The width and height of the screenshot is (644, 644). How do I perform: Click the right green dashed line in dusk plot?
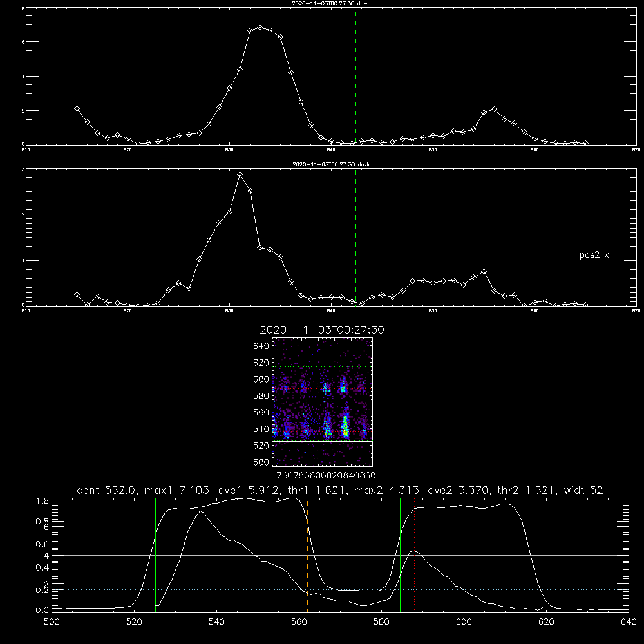355,237
